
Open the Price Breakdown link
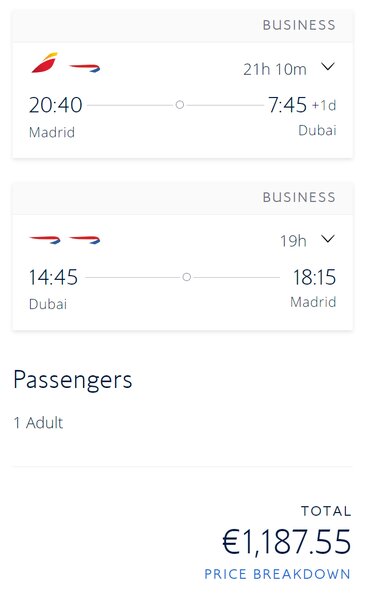click(277, 574)
